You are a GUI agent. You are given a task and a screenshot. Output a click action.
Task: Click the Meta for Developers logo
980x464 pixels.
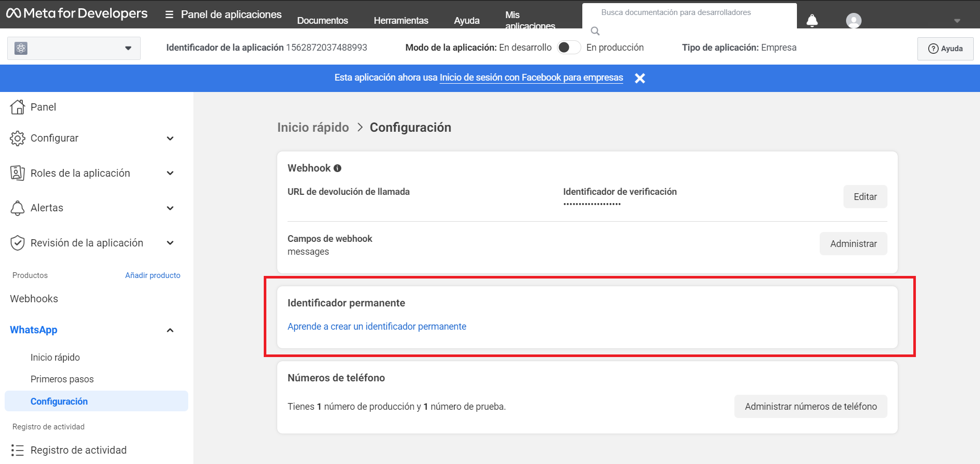click(x=77, y=13)
